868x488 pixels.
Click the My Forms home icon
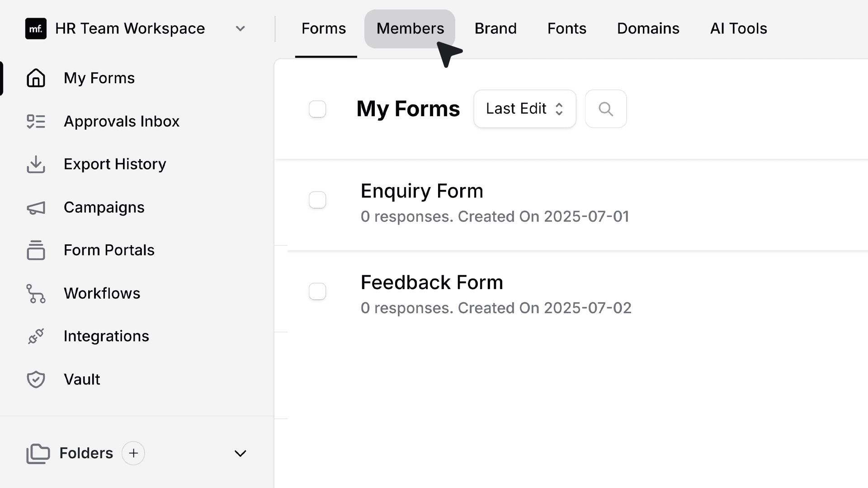(x=36, y=78)
